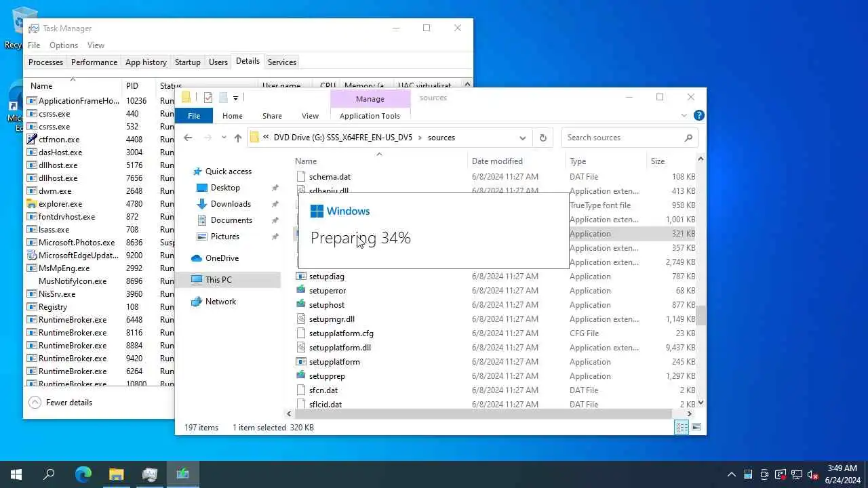Image resolution: width=868 pixels, height=488 pixels.
Task: Click the double chevron before DVD Drive in address bar
Action: (x=267, y=138)
